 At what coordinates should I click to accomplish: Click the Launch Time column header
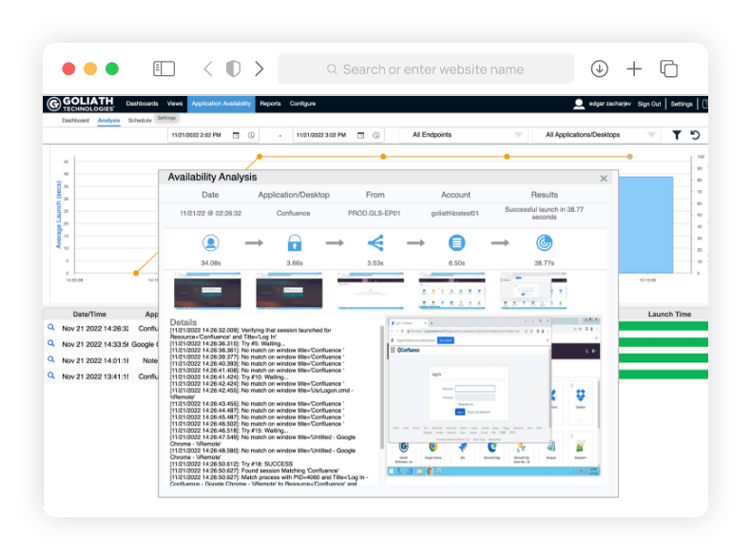point(669,315)
